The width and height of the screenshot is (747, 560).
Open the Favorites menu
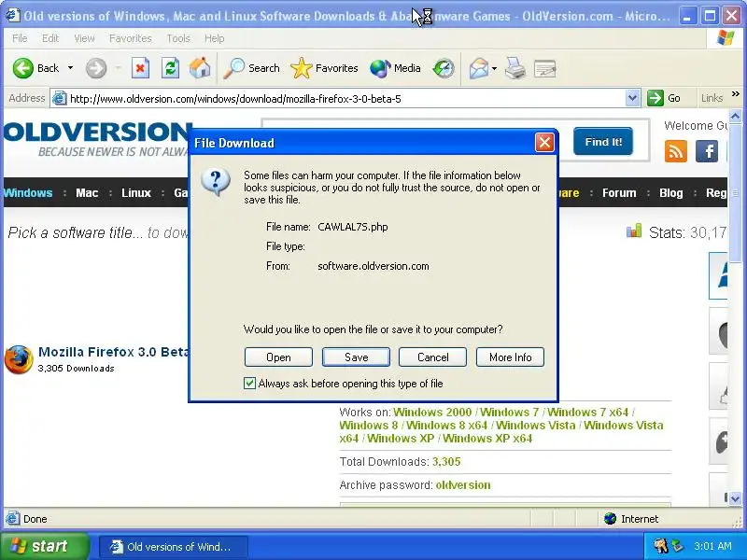[130, 38]
